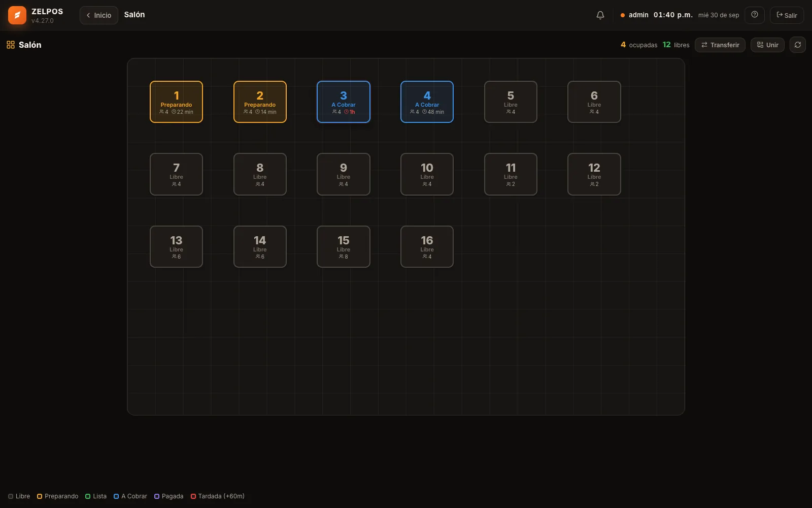Click the 01:40 p.m. clock

[x=673, y=15]
